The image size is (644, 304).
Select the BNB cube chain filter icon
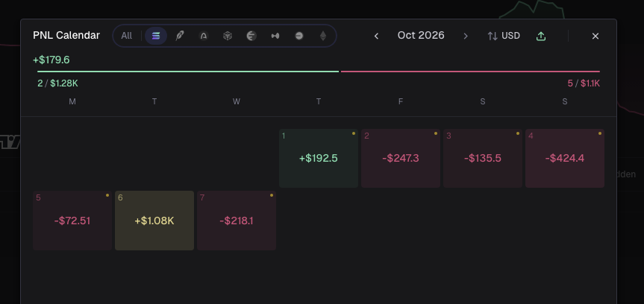click(228, 36)
